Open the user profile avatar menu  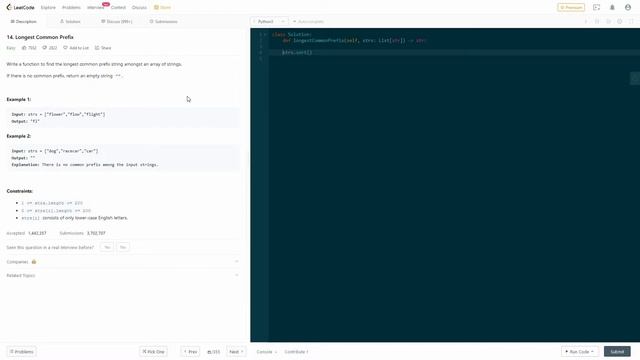[x=628, y=7]
